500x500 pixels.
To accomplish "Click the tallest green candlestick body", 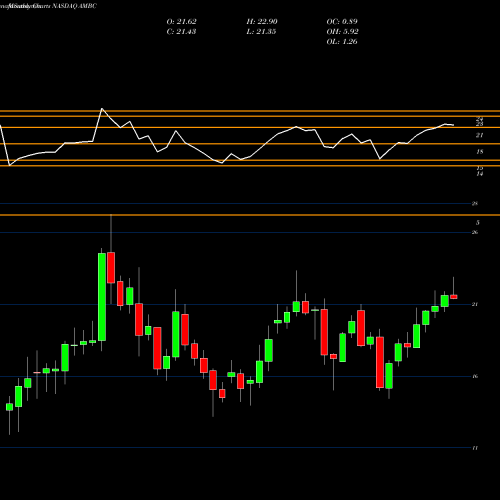I will (x=102, y=297).
